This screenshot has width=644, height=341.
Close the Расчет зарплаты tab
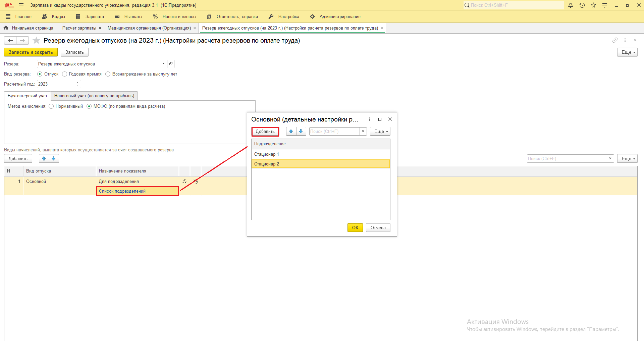(100, 28)
